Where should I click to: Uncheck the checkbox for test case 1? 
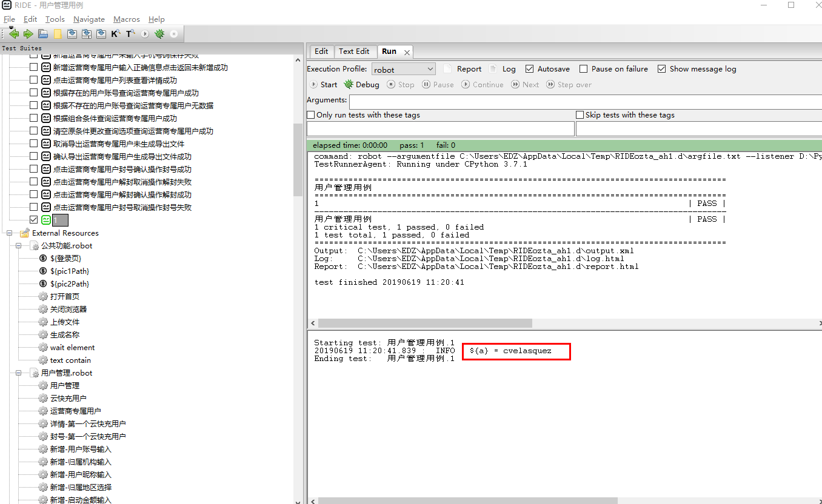tap(34, 220)
